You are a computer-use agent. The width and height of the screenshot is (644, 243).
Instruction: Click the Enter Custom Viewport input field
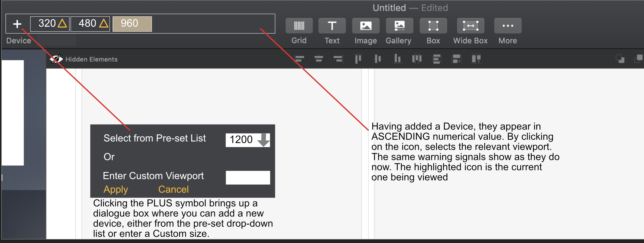(247, 178)
